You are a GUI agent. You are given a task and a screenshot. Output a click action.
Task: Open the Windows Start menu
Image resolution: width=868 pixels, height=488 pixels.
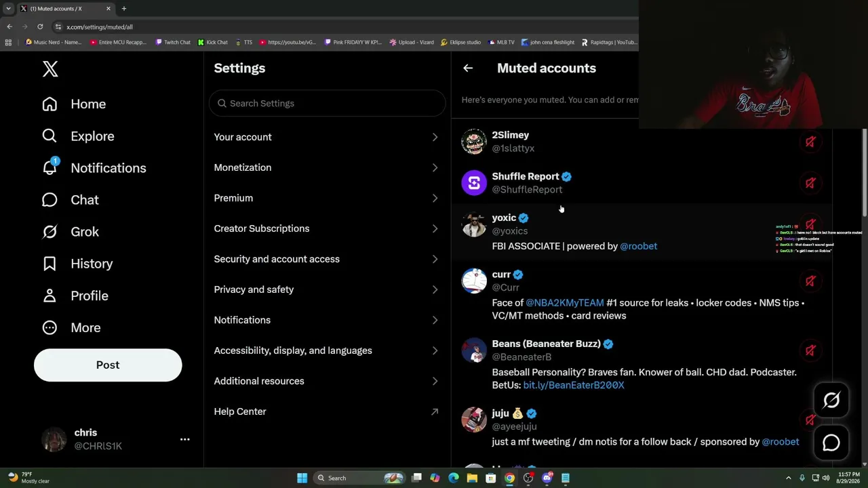(x=302, y=478)
